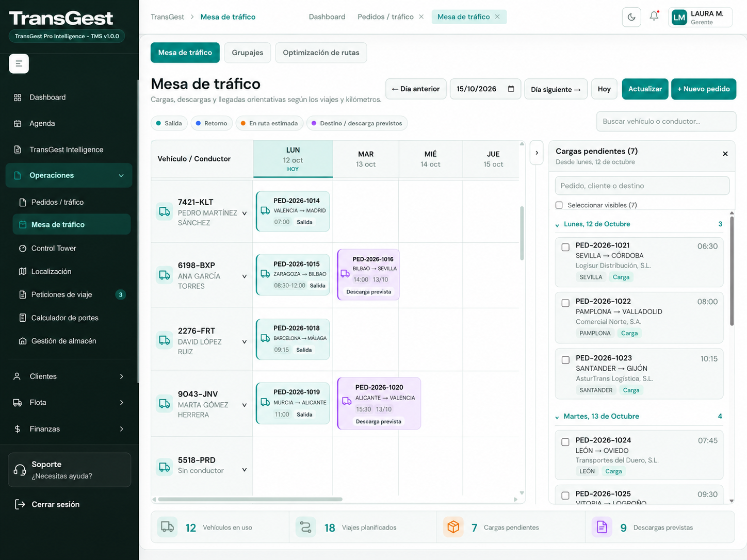The image size is (747, 560).
Task: Click the Localización map icon
Action: (23, 271)
